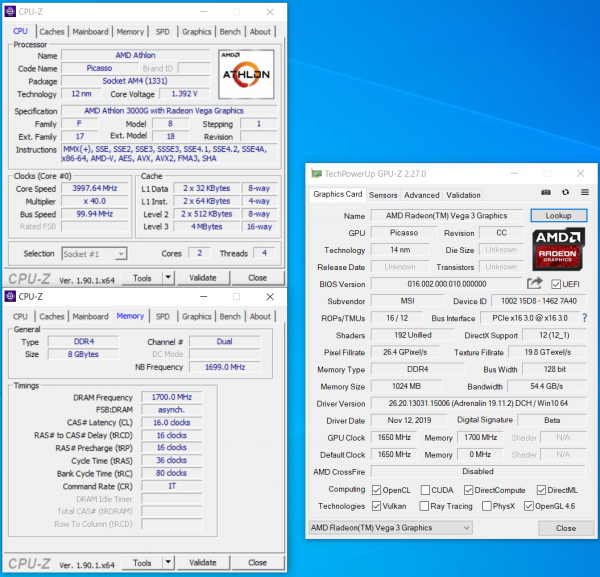Open Tools dropdown arrow in bottom CPU-Z
This screenshot has width=600, height=577.
click(x=168, y=562)
